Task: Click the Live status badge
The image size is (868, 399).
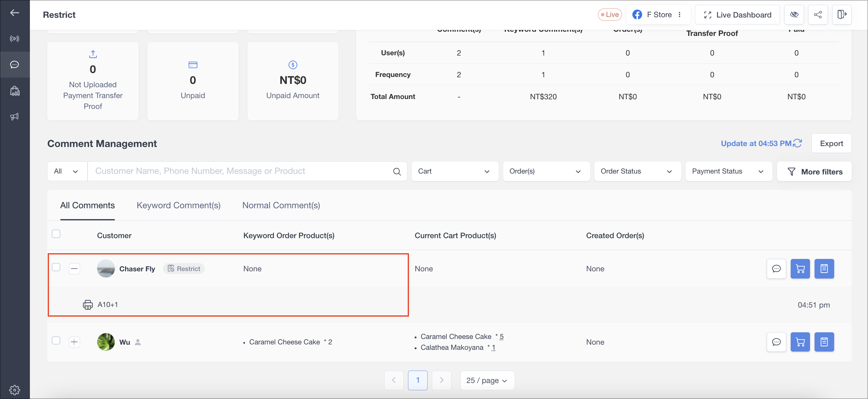Action: tap(609, 15)
